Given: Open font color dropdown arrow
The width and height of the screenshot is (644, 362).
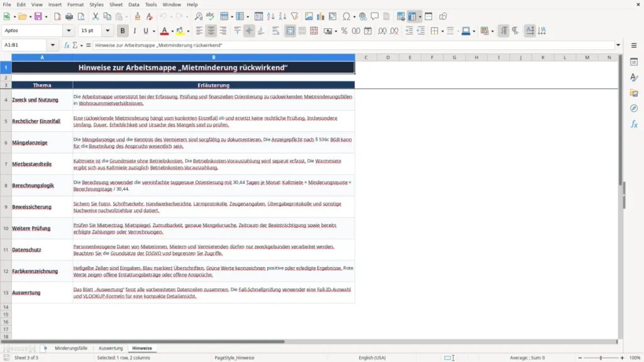Looking at the screenshot, I should [172, 31].
